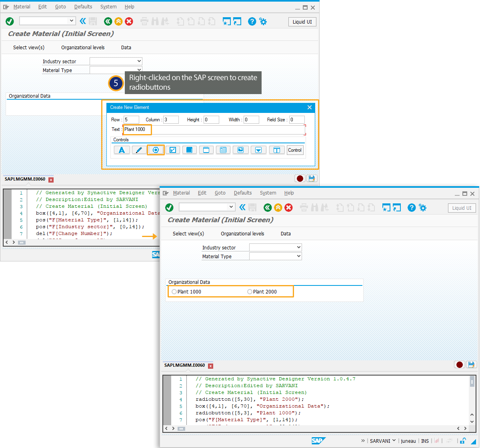
Task: Click the lock icon in lower-right status bar
Action: click(462, 441)
